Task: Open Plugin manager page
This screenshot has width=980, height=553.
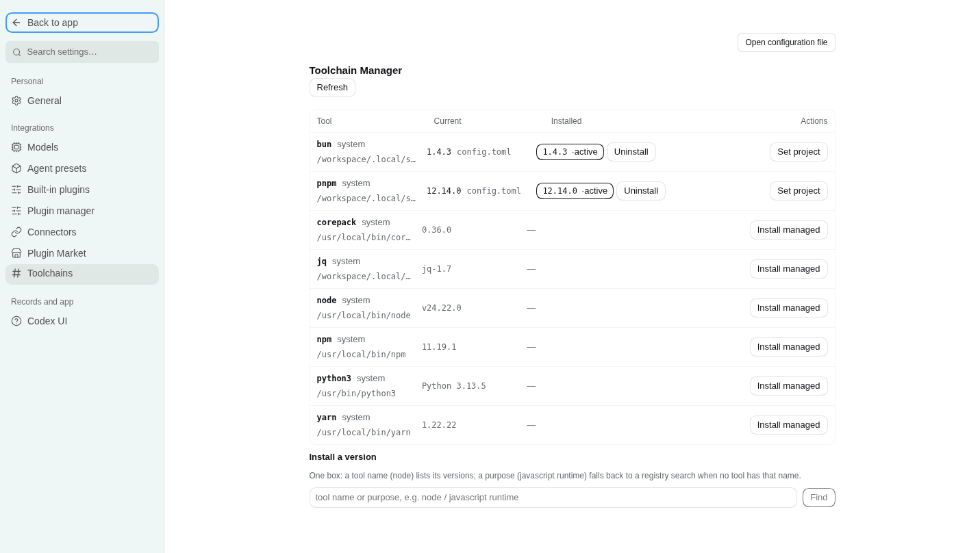Action: [x=82, y=211]
